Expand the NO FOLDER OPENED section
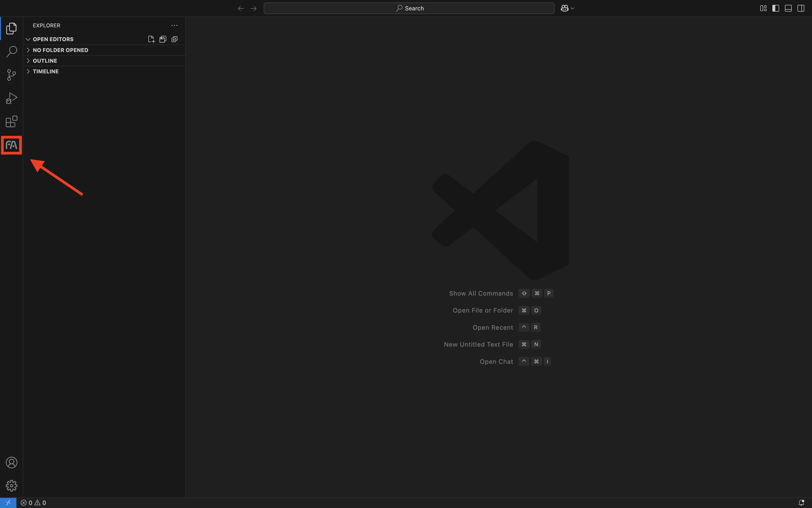812x508 pixels. click(104, 50)
